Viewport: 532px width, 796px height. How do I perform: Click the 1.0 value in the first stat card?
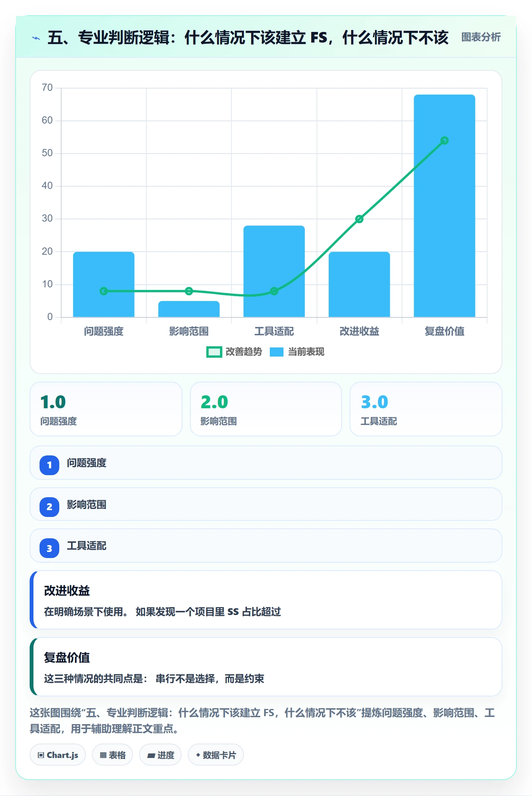(x=53, y=402)
